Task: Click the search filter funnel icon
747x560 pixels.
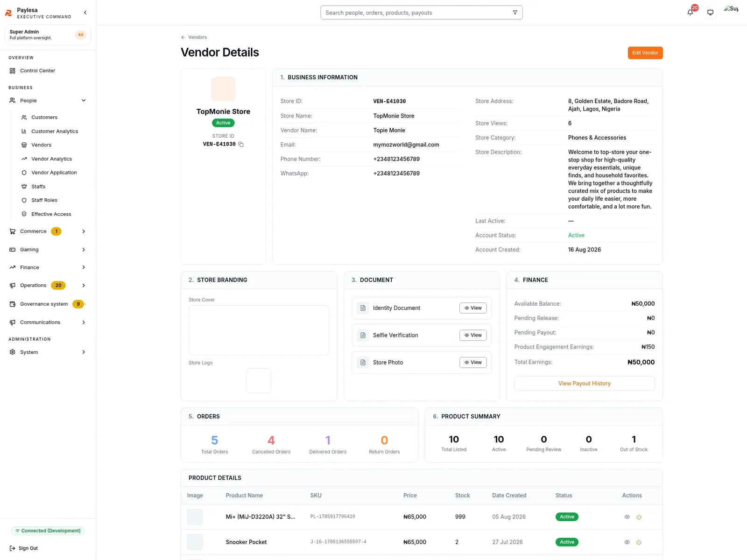Action: (515, 13)
